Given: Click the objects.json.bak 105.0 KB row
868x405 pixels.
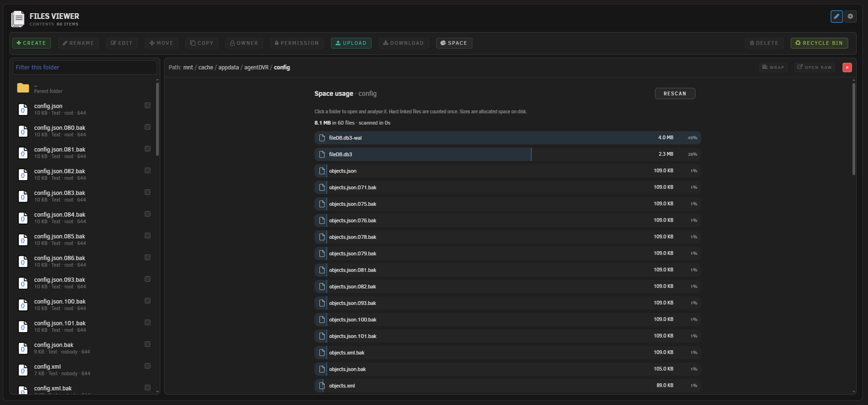Looking at the screenshot, I should pos(508,369).
